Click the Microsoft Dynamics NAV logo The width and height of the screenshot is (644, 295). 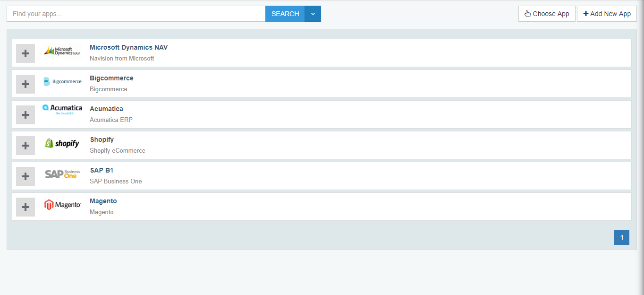click(62, 51)
